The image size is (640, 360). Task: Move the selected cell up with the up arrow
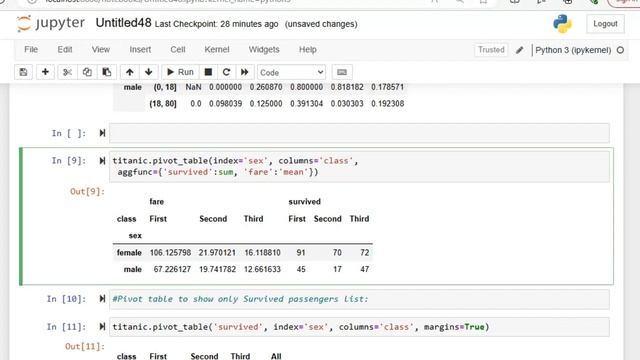coord(129,72)
